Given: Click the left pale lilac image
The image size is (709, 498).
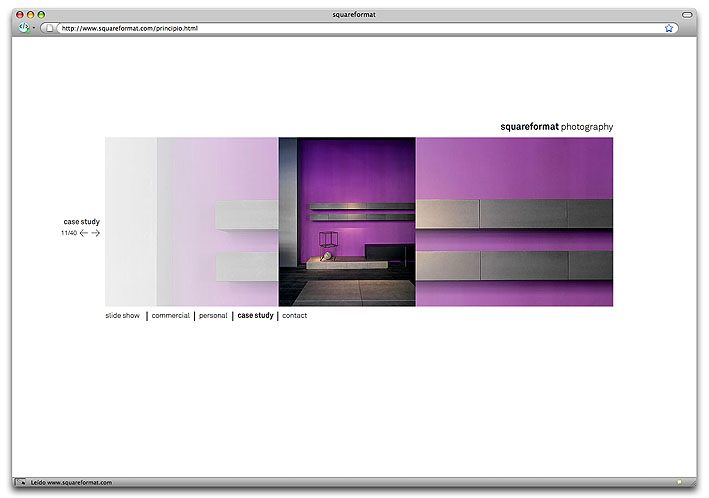Looking at the screenshot, I should point(192,222).
